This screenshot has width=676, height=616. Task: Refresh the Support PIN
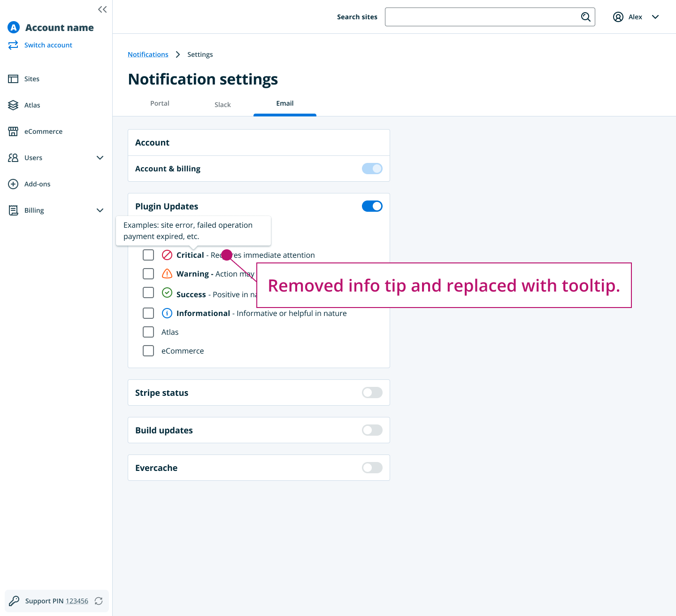98,601
